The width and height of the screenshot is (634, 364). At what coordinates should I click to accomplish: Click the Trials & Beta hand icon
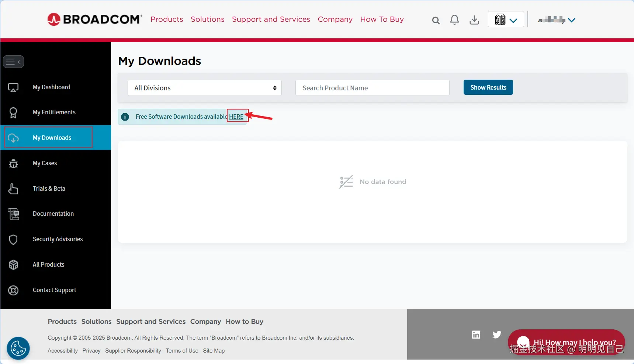[13, 189]
